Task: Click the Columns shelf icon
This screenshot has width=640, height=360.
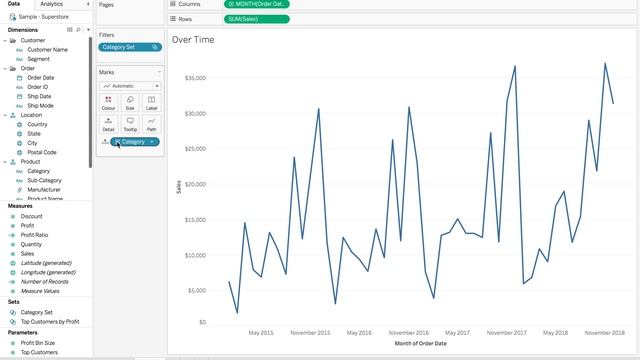Action: (173, 4)
